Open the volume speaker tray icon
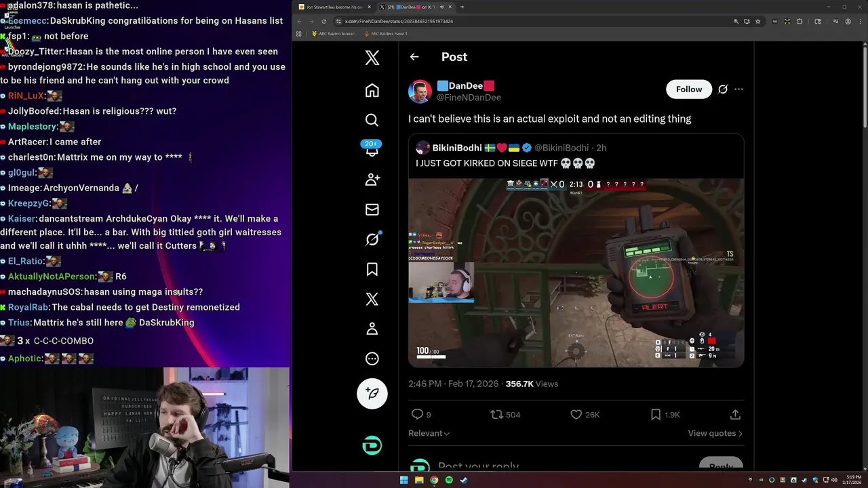 tap(834, 480)
